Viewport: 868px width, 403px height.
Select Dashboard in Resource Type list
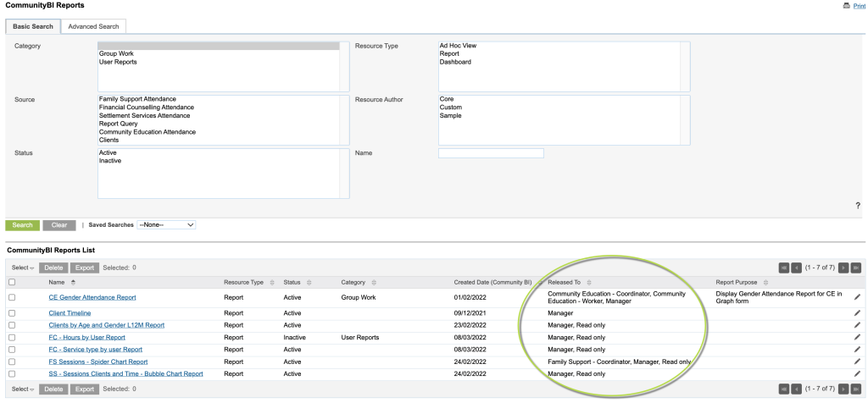(455, 62)
